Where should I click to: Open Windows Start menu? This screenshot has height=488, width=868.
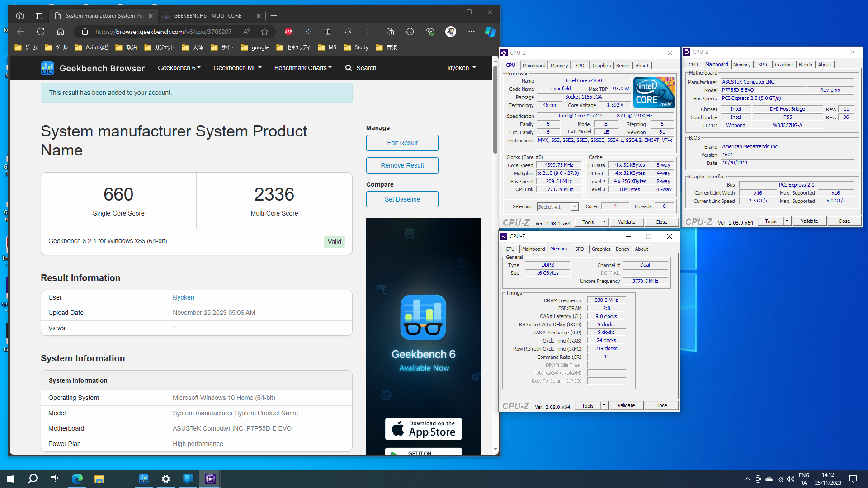point(11,479)
